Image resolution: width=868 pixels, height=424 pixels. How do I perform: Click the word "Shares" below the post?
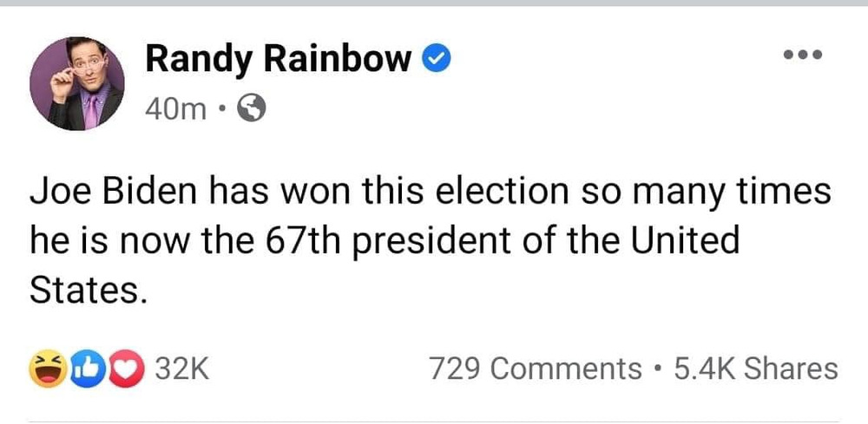791,369
